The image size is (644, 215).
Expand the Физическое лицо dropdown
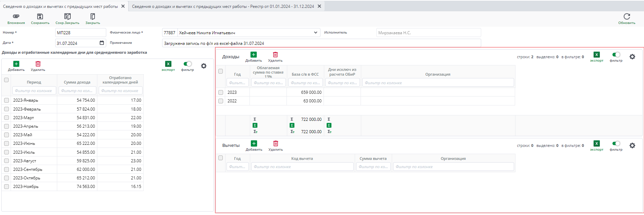tap(315, 33)
